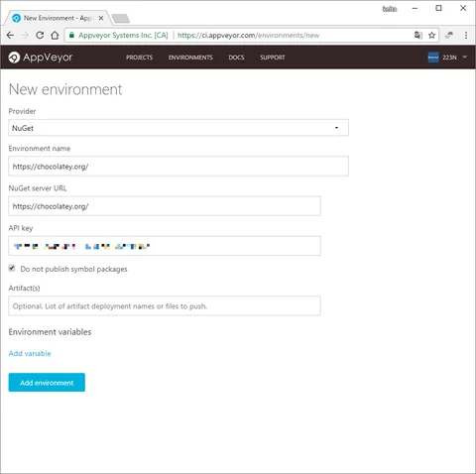Viewport: 476px width, 474px height.
Task: Open the Provider NuGet dropdown
Action: coord(178,128)
